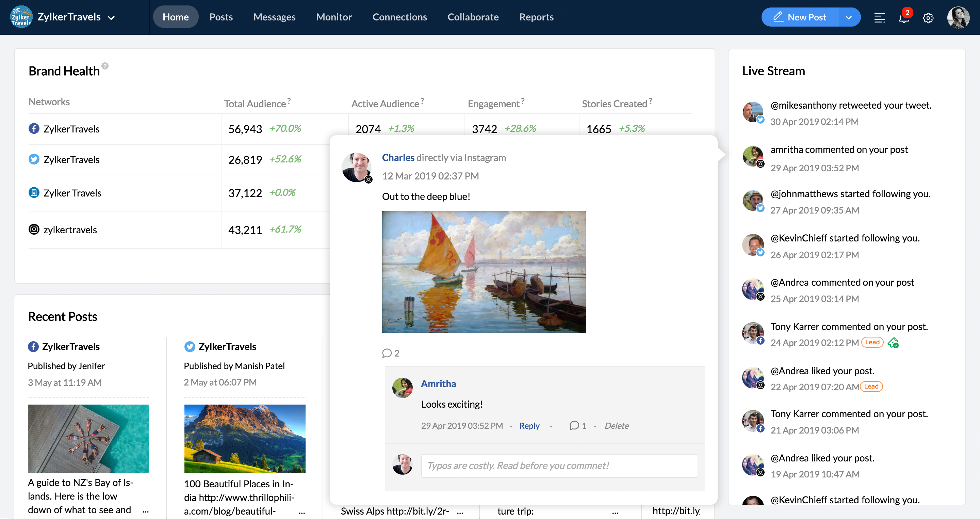The image size is (980, 519).
Task: Click the Total Audience help question mark
Action: (289, 100)
